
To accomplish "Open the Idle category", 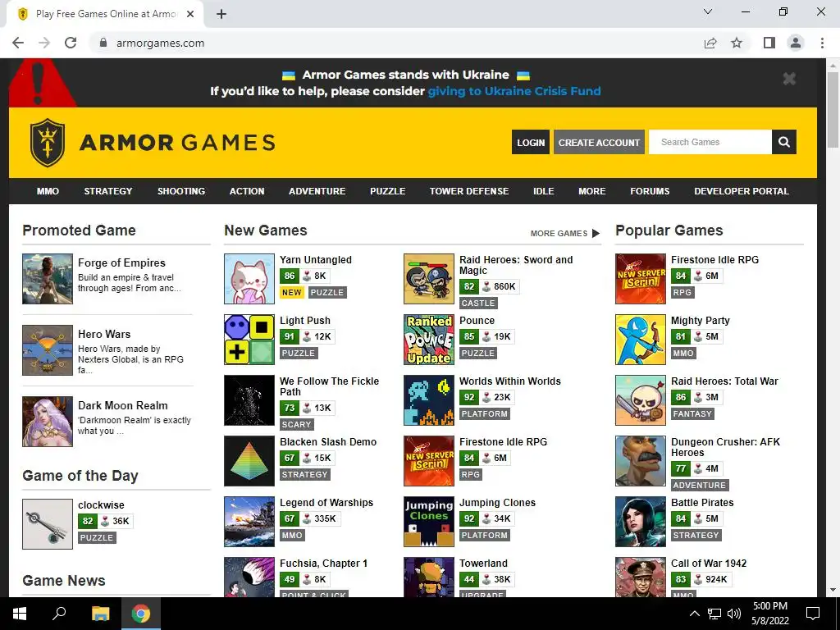I will [543, 191].
